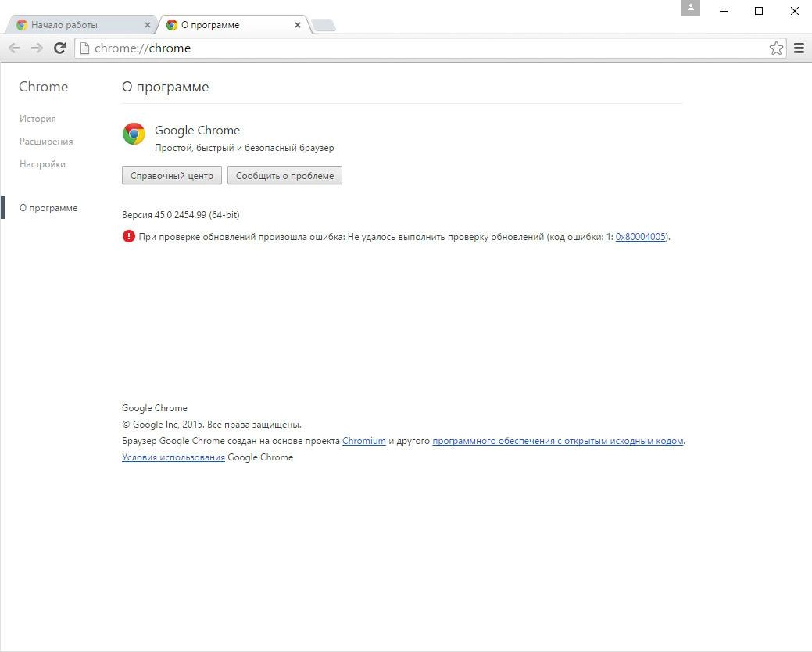Close the 'О программе' tab

tap(297, 25)
